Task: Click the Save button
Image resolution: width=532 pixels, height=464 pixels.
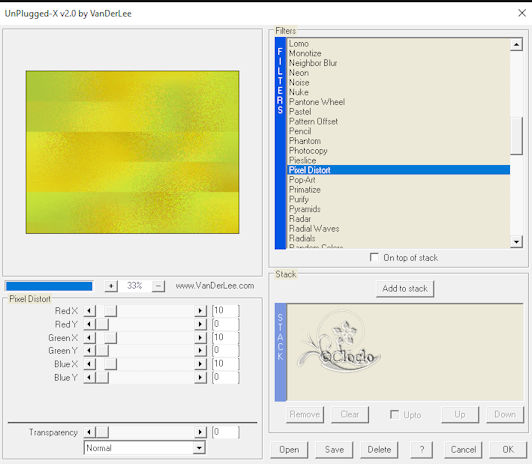Action: (334, 450)
